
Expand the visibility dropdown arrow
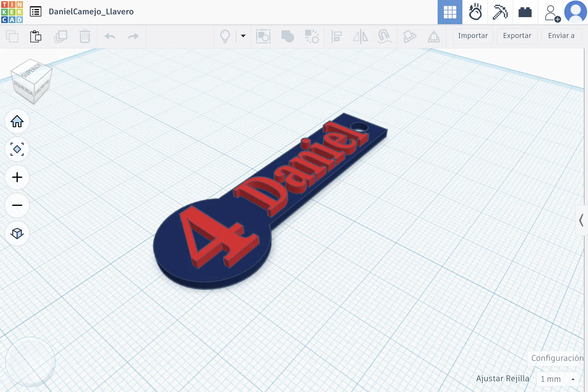[x=243, y=36]
